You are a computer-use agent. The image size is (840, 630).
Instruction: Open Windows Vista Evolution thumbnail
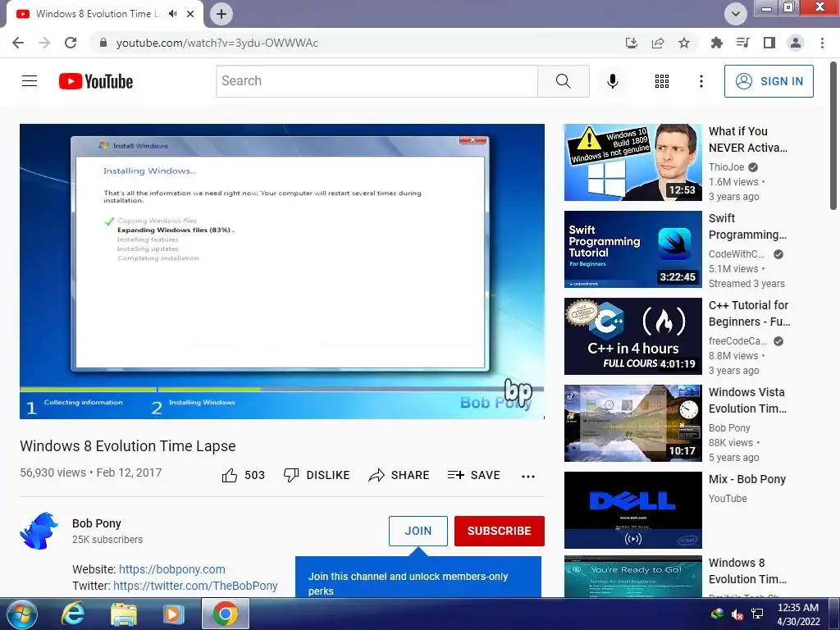[x=632, y=423]
